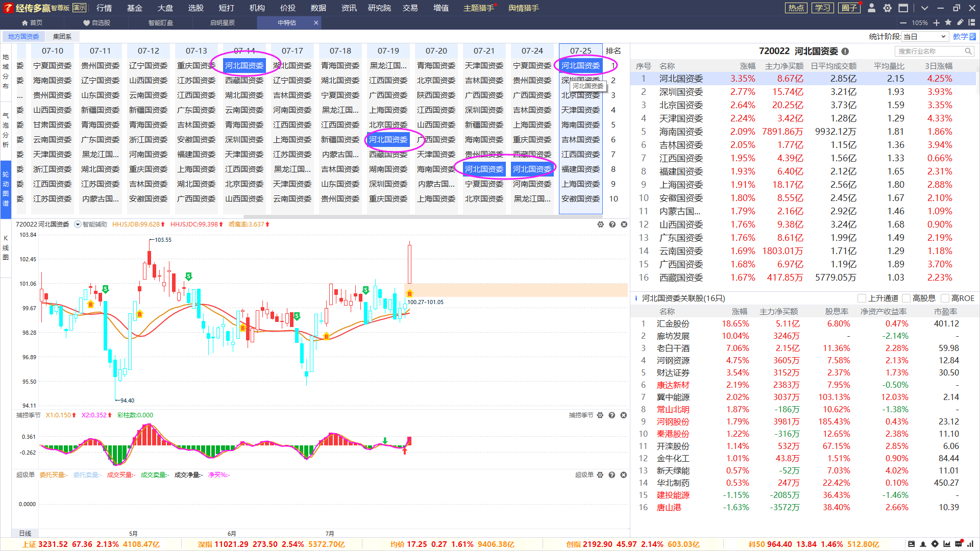Image resolution: width=980 pixels, height=551 pixels.
Task: Open K-line chart help question icon
Action: 612,224
